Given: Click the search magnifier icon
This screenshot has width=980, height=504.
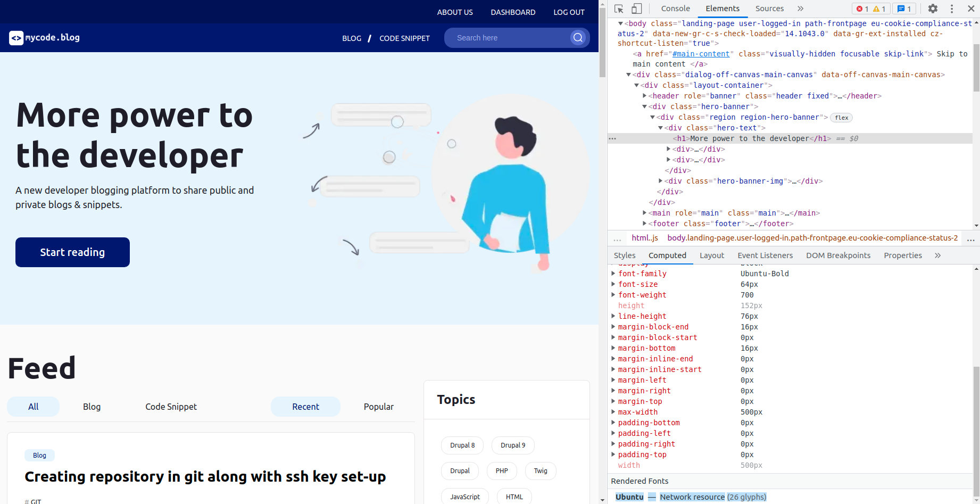Looking at the screenshot, I should tap(578, 38).
